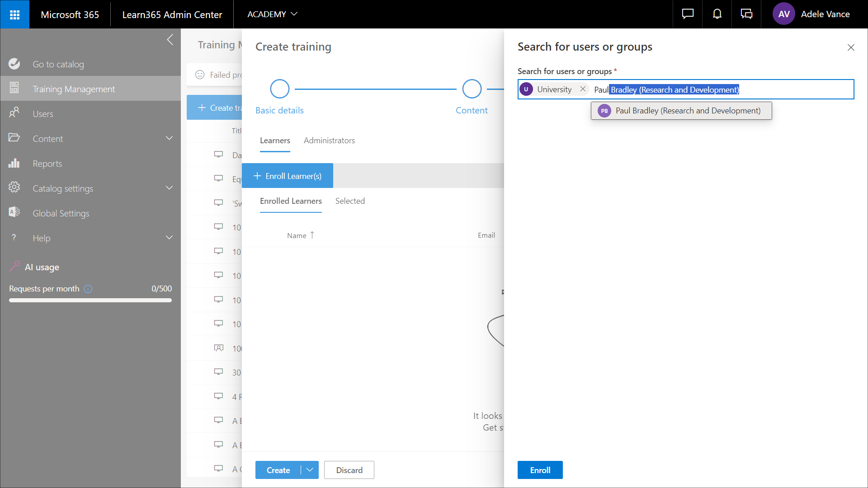
Task: Click the chat bubble icon in header
Action: (x=688, y=14)
